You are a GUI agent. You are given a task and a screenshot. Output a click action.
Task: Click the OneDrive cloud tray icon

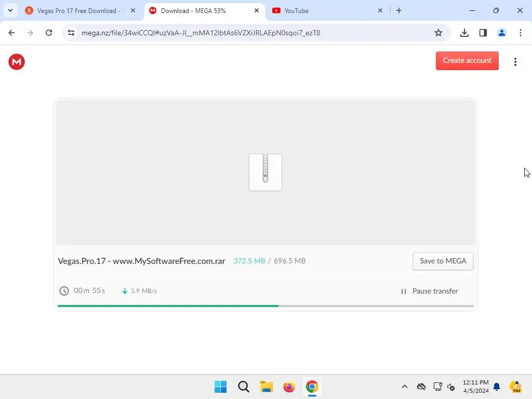coord(421,387)
